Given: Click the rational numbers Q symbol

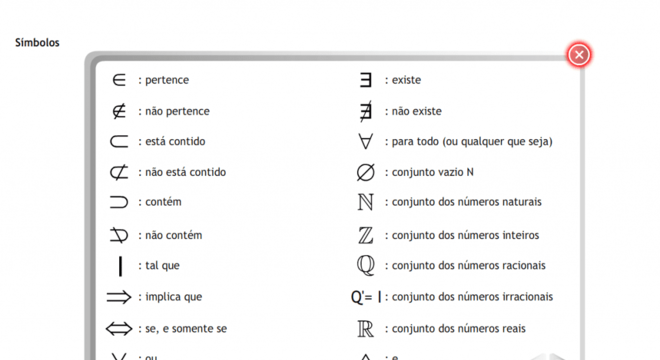Looking at the screenshot, I should click(365, 265).
